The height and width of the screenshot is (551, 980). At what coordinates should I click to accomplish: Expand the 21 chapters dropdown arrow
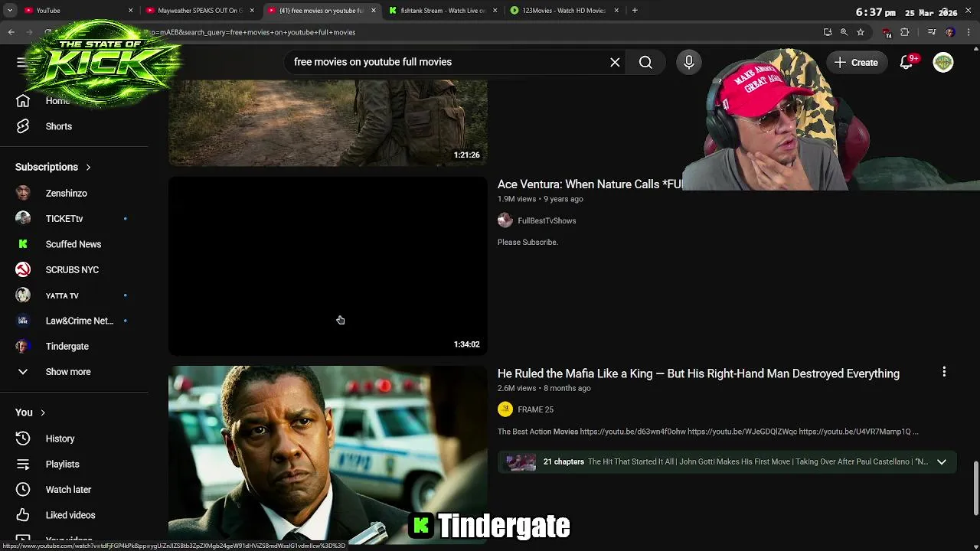(x=942, y=461)
